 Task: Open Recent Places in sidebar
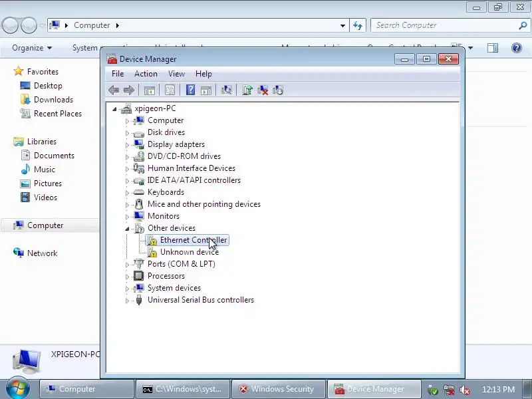(x=58, y=114)
